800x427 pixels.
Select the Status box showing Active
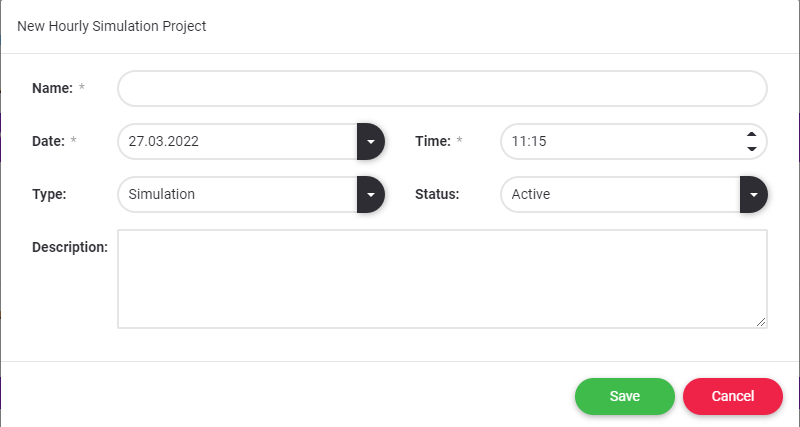pyautogui.click(x=620, y=194)
